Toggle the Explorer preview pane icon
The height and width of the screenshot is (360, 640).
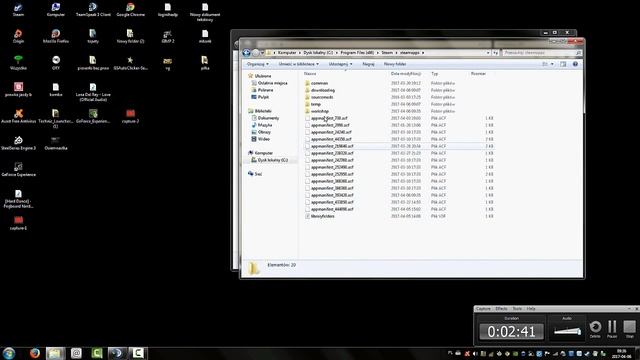pos(563,64)
